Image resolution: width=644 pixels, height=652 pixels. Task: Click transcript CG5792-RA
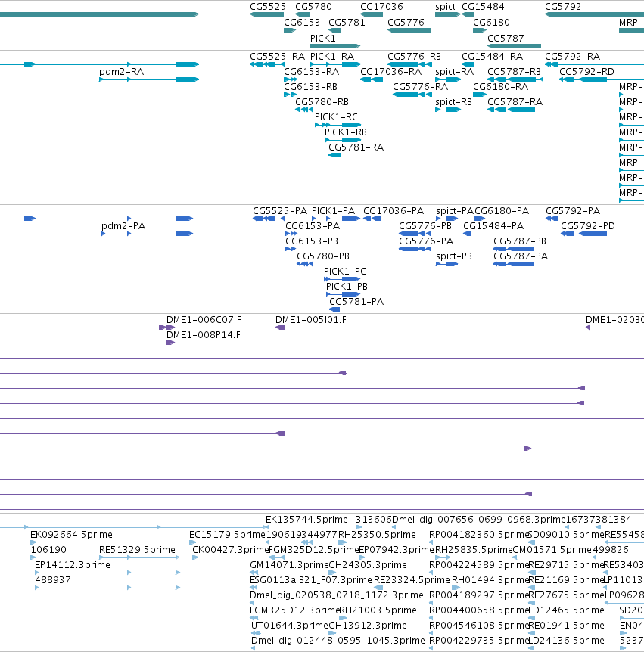tap(572, 57)
